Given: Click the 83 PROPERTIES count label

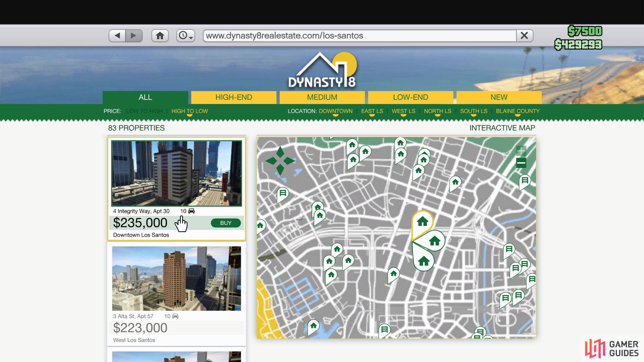Looking at the screenshot, I should pyautogui.click(x=136, y=128).
